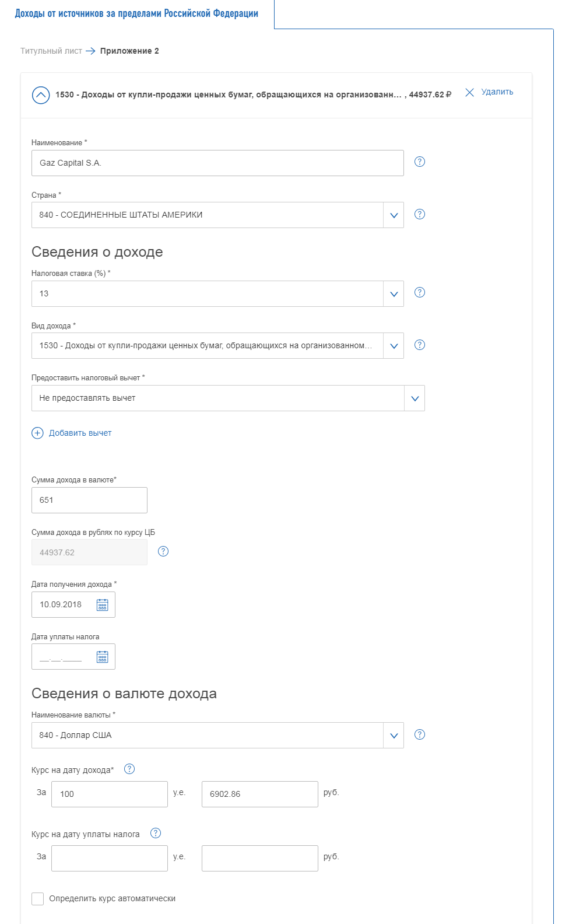Click the plus icon of Добавить вычет
Screen dimensions: 583x924
(x=37, y=433)
